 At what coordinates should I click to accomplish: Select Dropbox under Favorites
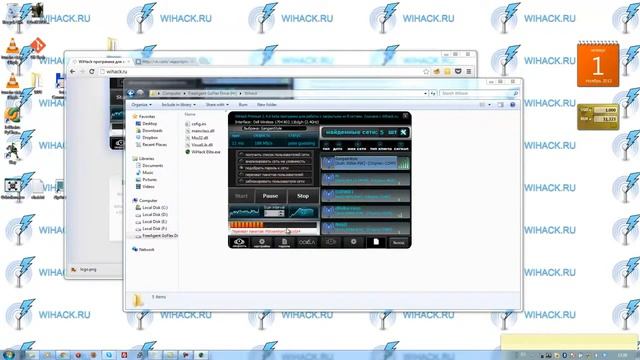(x=147, y=138)
